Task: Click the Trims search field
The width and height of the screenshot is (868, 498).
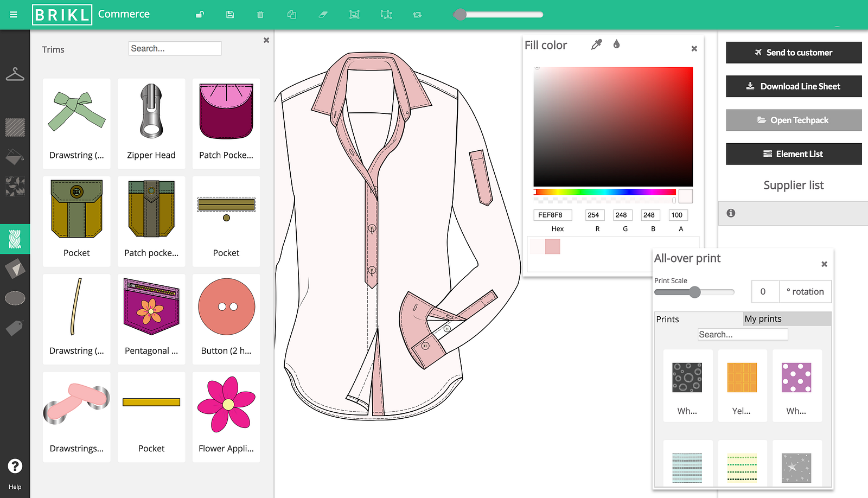Action: click(x=175, y=48)
